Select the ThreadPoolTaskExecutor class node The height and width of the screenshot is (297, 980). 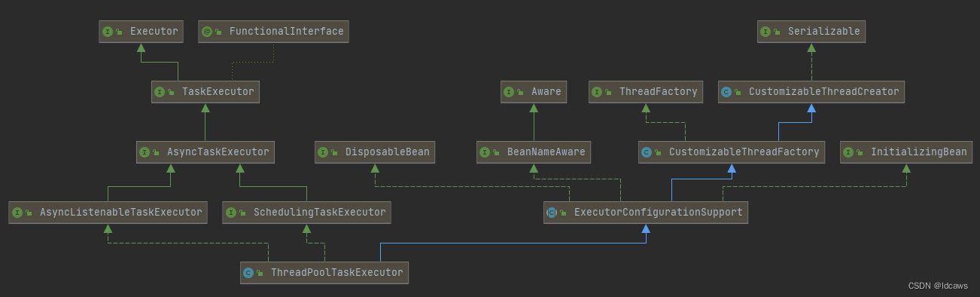click(324, 273)
